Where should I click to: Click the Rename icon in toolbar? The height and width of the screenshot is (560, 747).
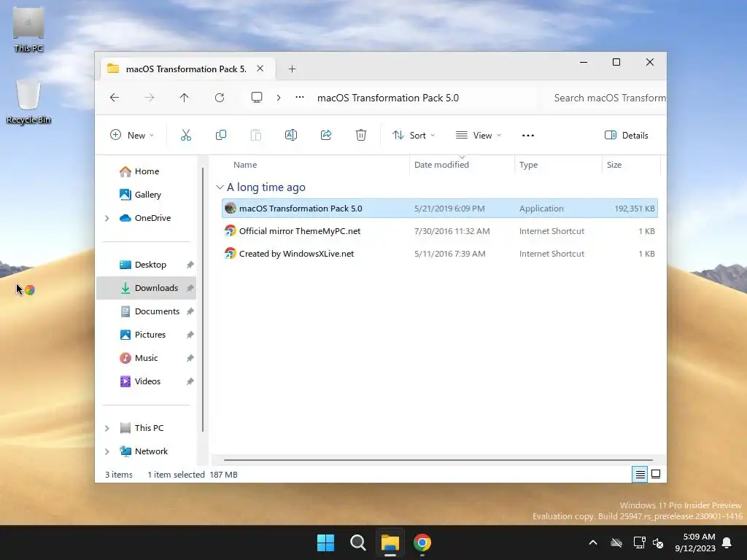[290, 135]
